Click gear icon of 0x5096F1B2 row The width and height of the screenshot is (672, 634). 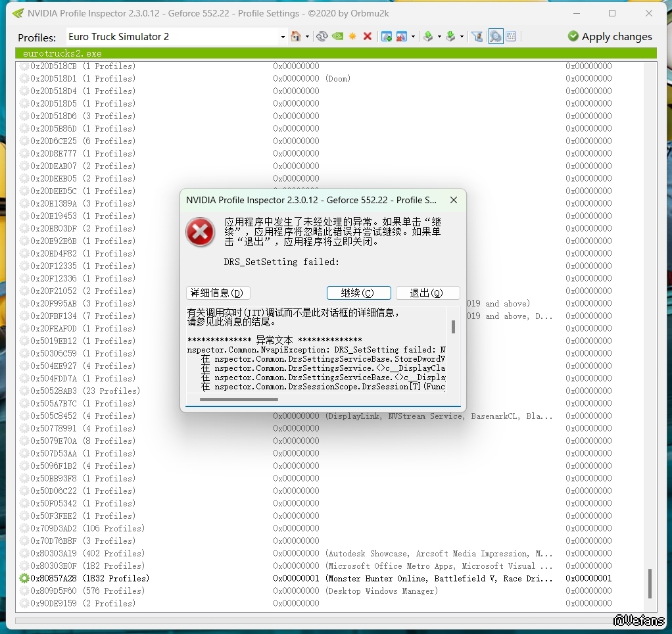click(24, 466)
